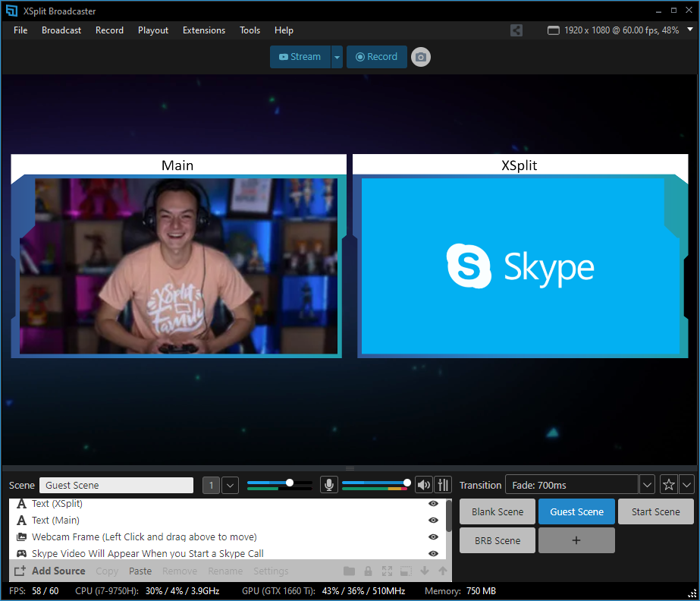Click the Memory 750 MB status

(x=460, y=590)
